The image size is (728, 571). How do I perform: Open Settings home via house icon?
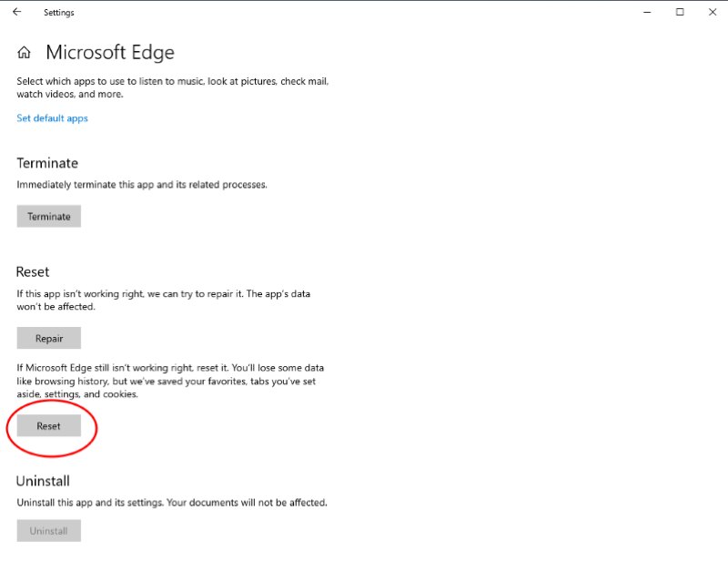click(x=25, y=53)
